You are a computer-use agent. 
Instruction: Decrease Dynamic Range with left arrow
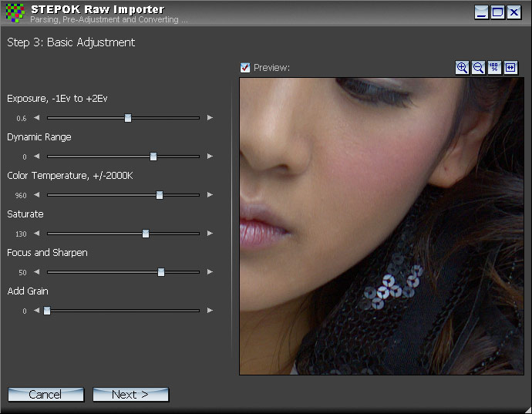click(x=35, y=157)
